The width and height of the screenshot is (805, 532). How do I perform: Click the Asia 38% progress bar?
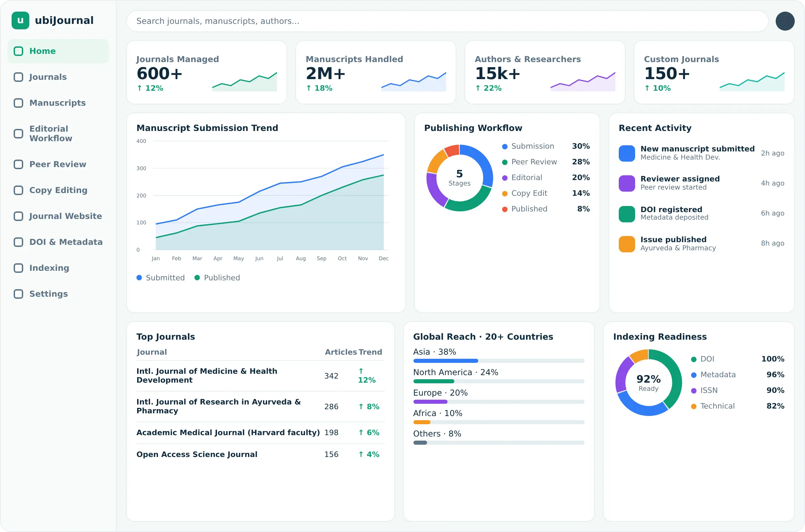(499, 361)
